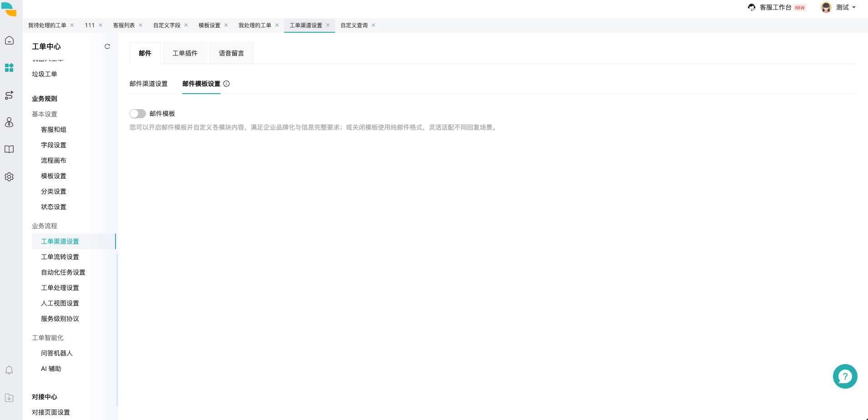Switch to the 111 tab

pyautogui.click(x=90, y=25)
